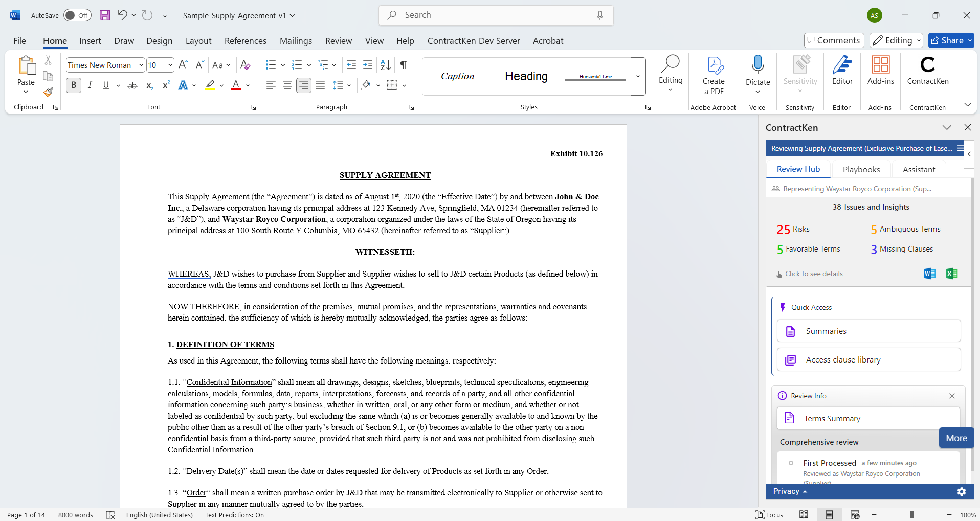Toggle AutoSave switch on
980x521 pixels.
(x=77, y=15)
